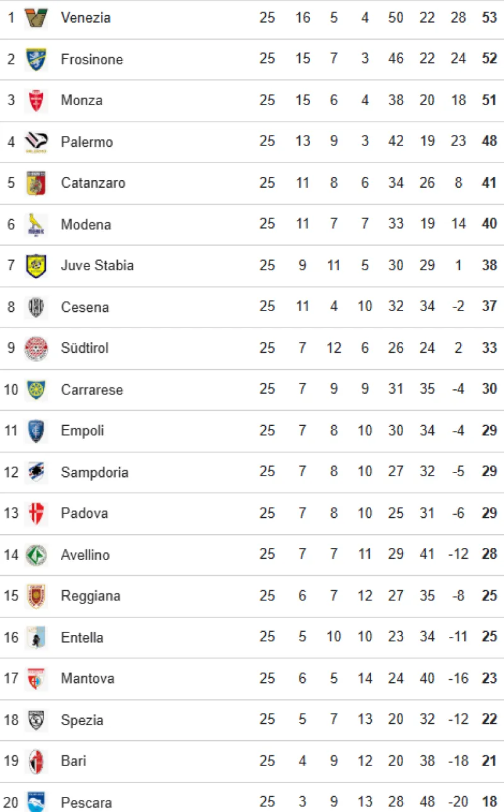Click Venezia's 53 points total
Viewport: 504px width, 812px height.
tap(490, 18)
